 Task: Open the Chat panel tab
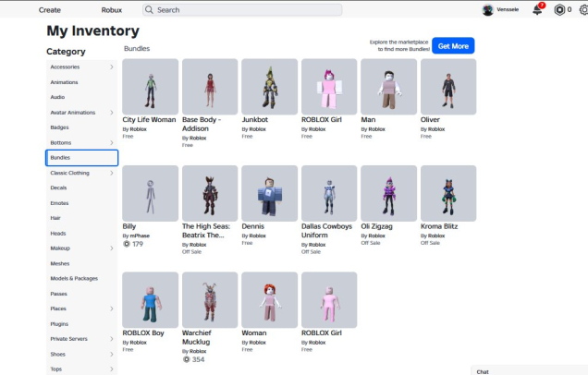tap(529, 371)
